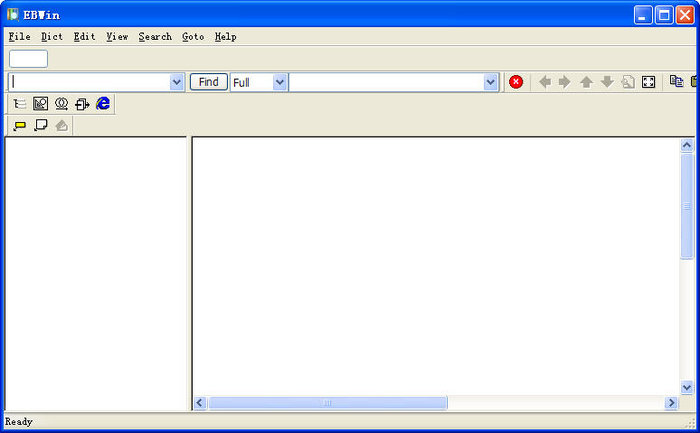The width and height of the screenshot is (700, 433).
Task: Open the tree menu view icon
Action: (x=19, y=104)
